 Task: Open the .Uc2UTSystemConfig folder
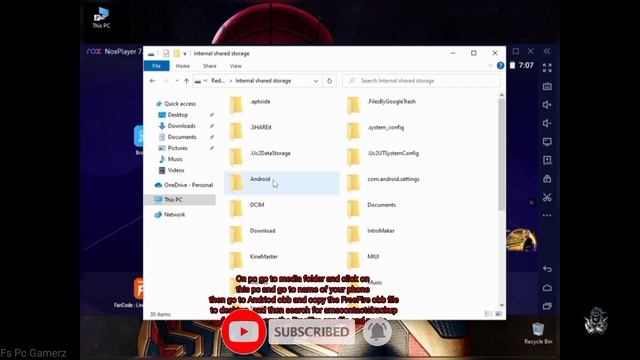[393, 153]
